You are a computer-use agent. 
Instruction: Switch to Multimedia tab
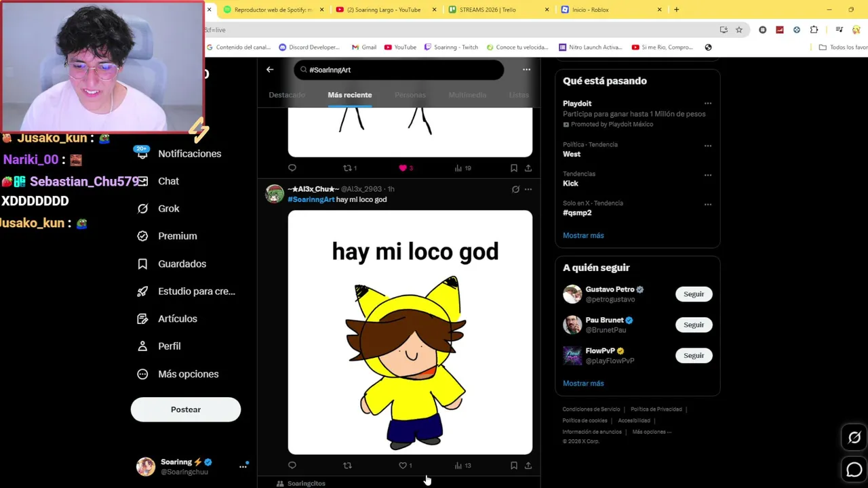coord(467,95)
